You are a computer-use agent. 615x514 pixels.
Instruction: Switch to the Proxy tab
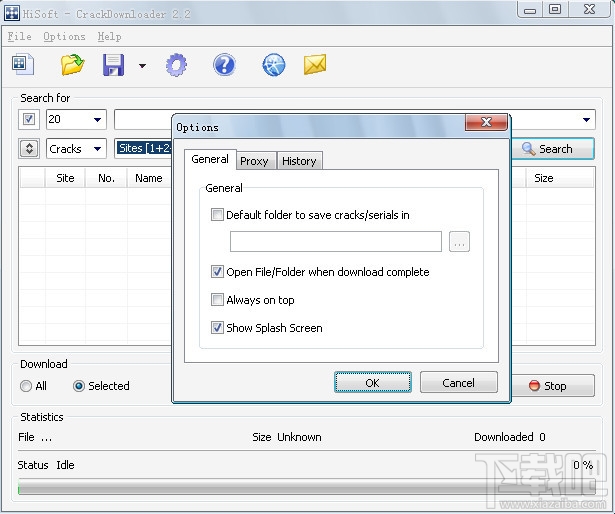[x=254, y=161]
